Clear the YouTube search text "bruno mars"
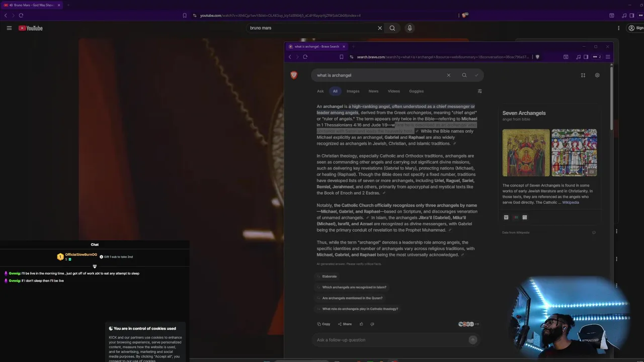The height and width of the screenshot is (362, 644). (x=380, y=28)
